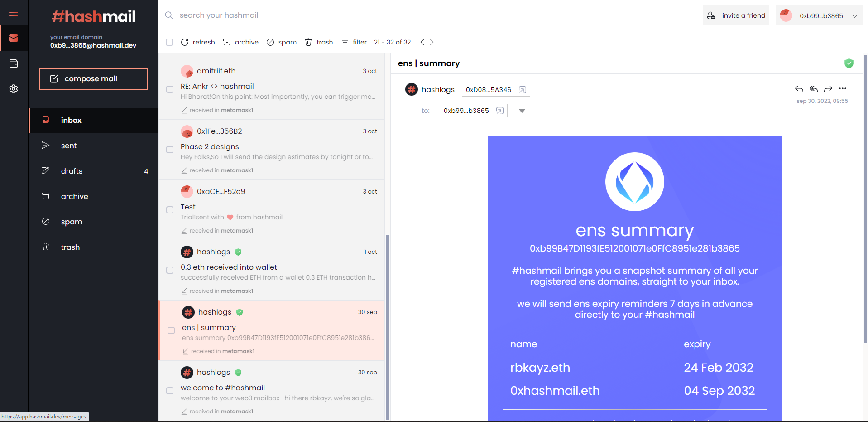Click the reply-all double arrow icon
The width and height of the screenshot is (868, 422).
tap(814, 88)
